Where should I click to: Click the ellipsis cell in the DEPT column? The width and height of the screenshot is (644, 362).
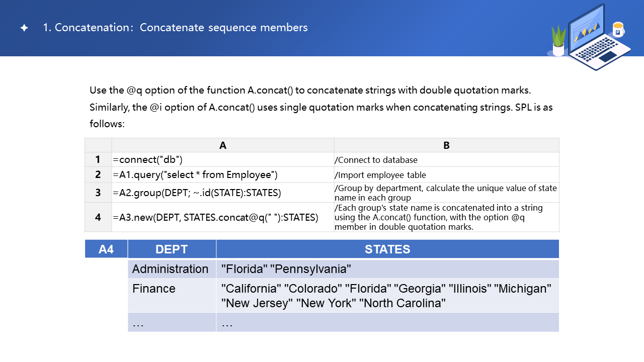tap(172, 322)
